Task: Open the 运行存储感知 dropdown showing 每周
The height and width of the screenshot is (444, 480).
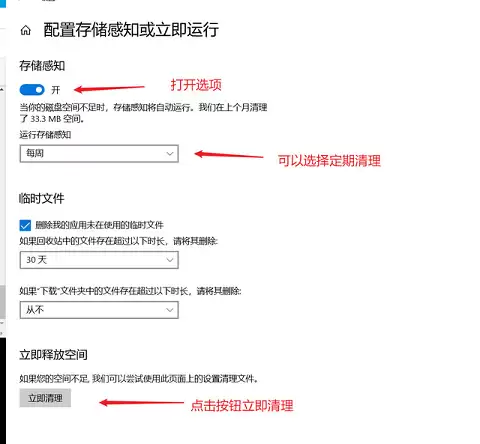Action: point(99,154)
